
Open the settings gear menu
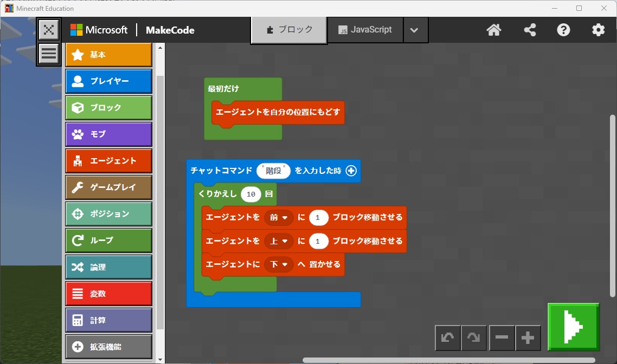tap(598, 30)
